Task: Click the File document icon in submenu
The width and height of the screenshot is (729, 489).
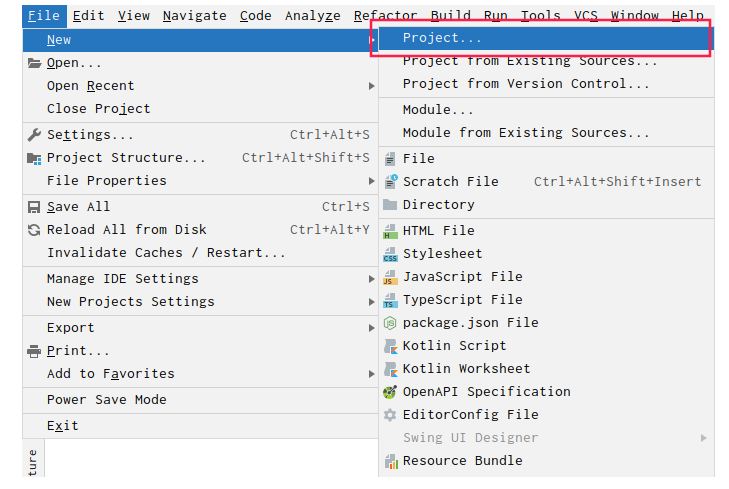Action: (390, 159)
